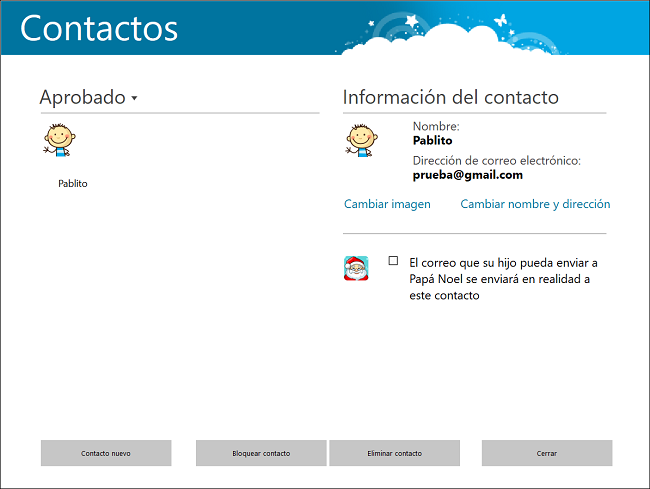Open Cambiar nombre y dirección
Viewport: 650px width, 489px height.
534,204
